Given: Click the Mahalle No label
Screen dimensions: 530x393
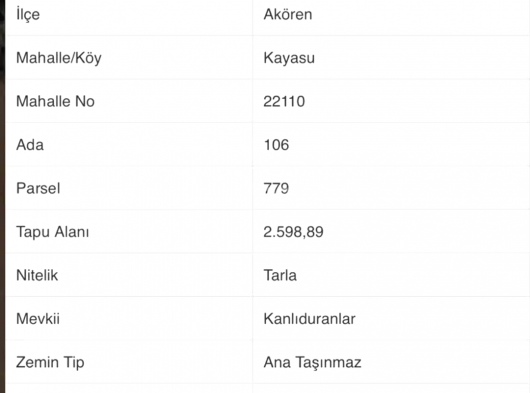Looking at the screenshot, I should click(x=55, y=101).
